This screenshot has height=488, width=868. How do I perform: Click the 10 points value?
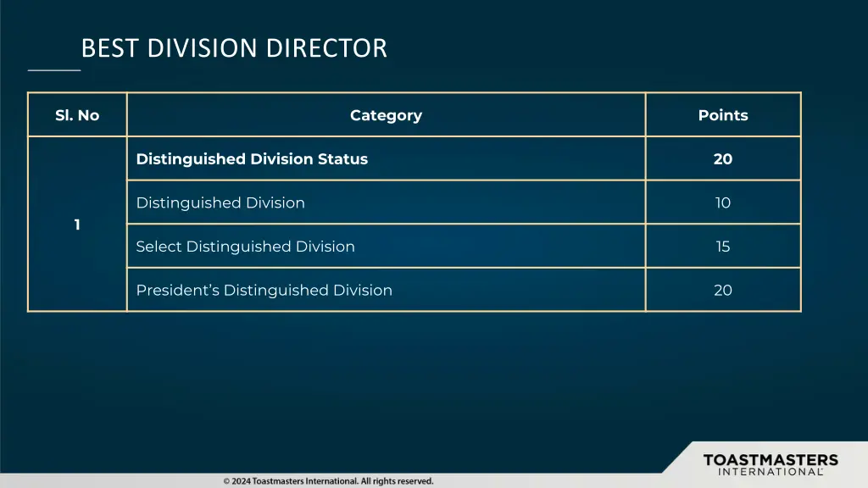723,202
